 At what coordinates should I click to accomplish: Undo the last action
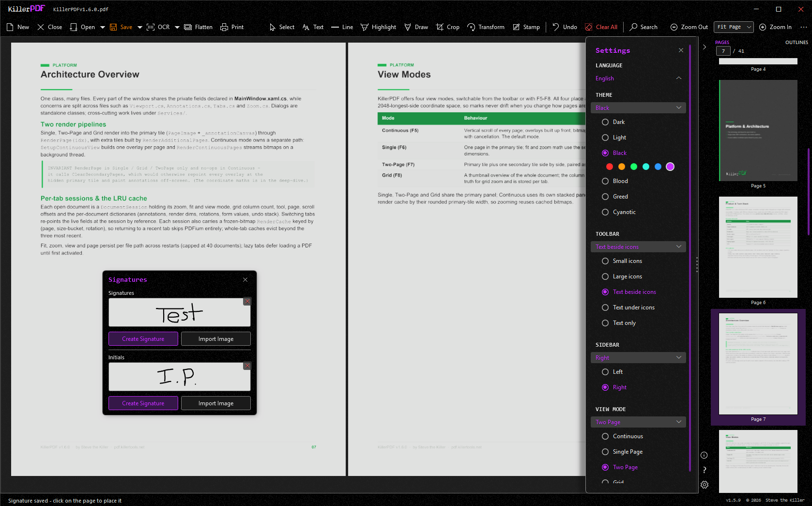click(565, 27)
